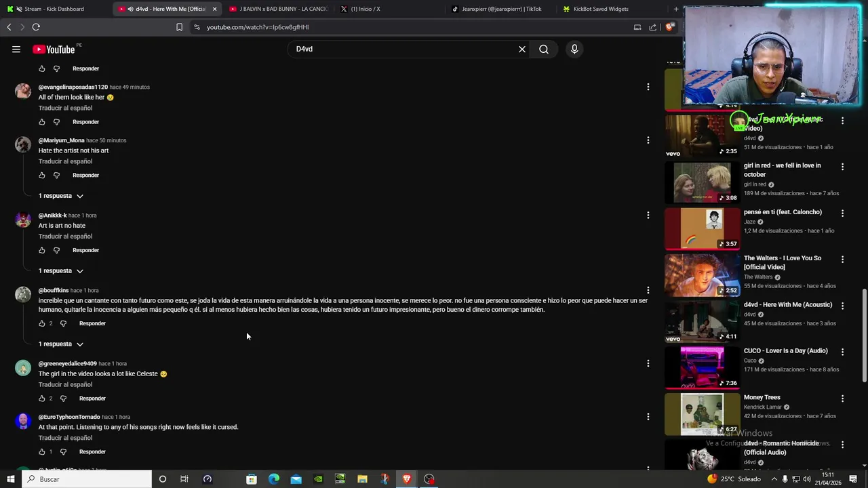Reply to evangelinaposadas1120 with Responder
868x488 pixels.
pyautogui.click(x=85, y=122)
